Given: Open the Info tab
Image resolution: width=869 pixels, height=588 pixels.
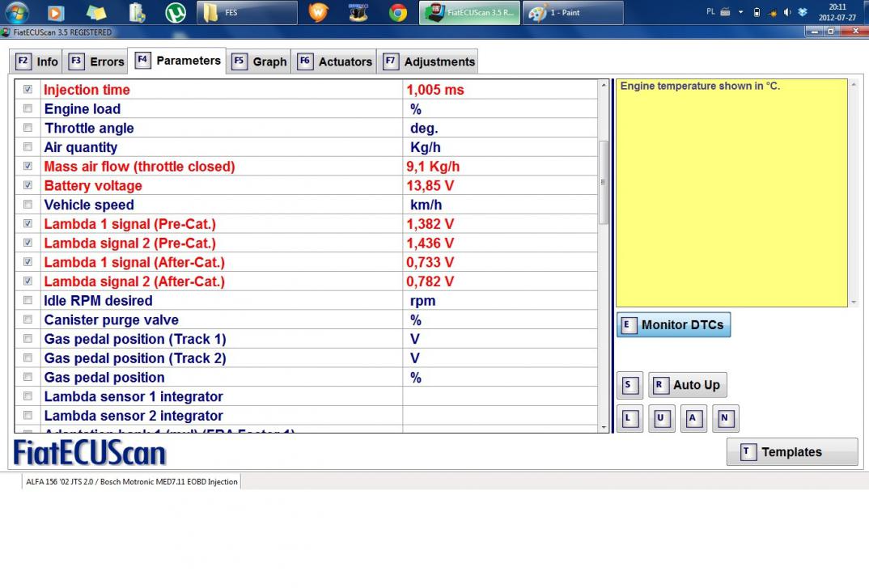Looking at the screenshot, I should coord(36,61).
